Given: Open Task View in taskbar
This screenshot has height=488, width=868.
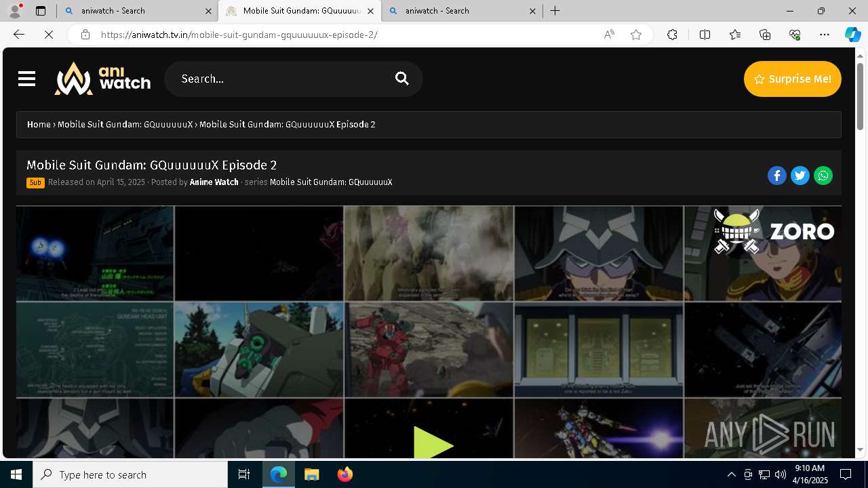Looking at the screenshot, I should (x=244, y=474).
